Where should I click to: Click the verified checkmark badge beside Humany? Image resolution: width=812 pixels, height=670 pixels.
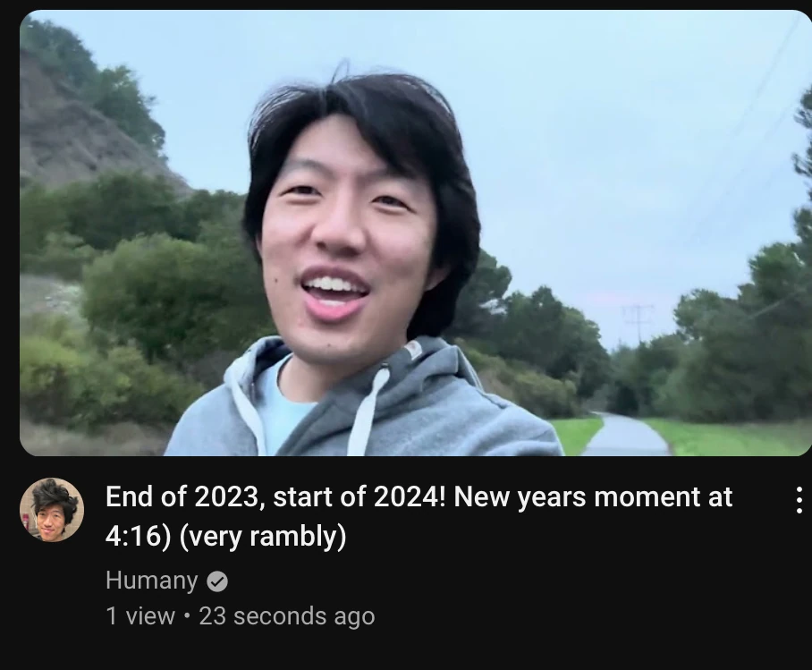coord(217,581)
